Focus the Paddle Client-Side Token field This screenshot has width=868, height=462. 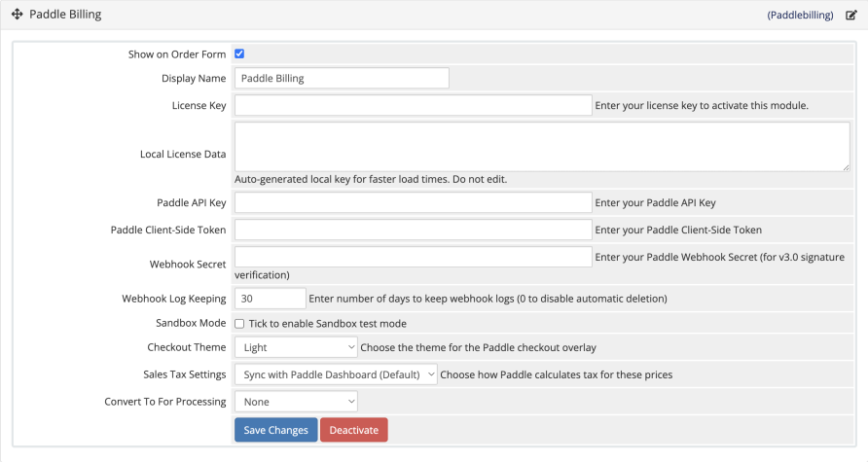pos(413,230)
